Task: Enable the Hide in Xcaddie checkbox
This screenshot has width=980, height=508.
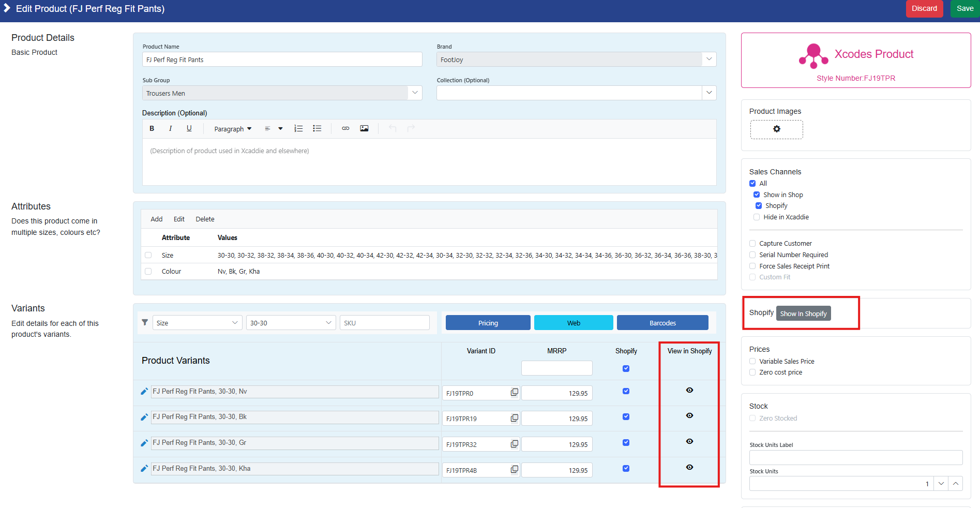Action: click(757, 217)
